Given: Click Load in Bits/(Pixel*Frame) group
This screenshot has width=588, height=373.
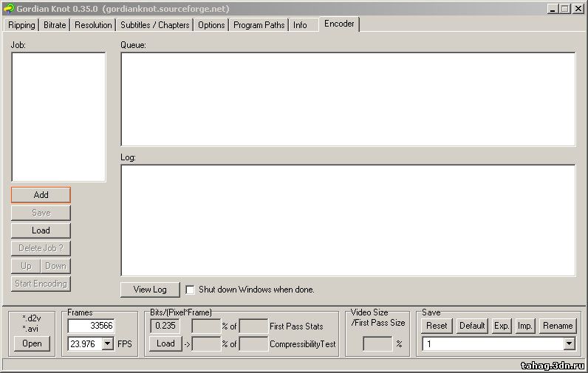Looking at the screenshot, I should pos(165,343).
